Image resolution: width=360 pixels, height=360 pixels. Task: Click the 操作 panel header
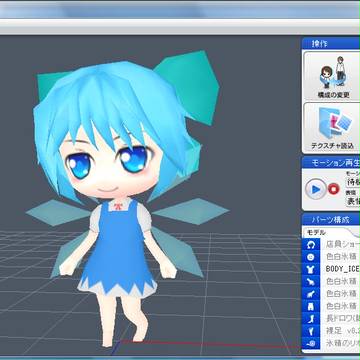point(331,44)
